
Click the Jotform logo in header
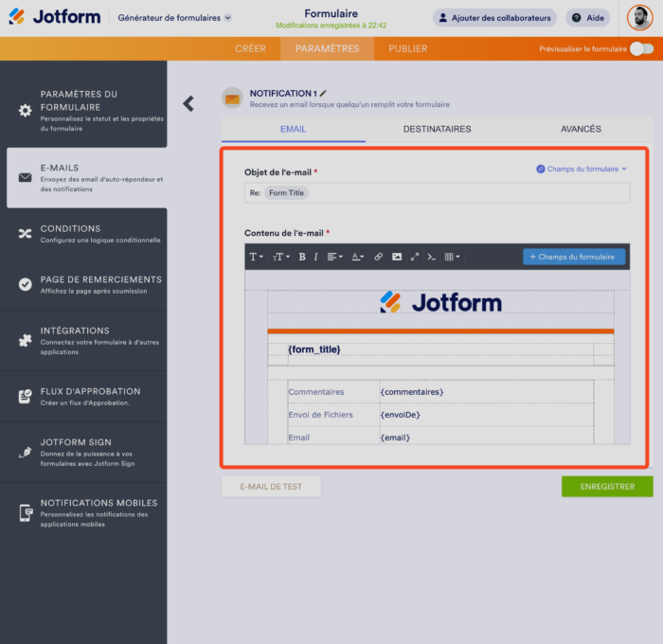pos(55,17)
